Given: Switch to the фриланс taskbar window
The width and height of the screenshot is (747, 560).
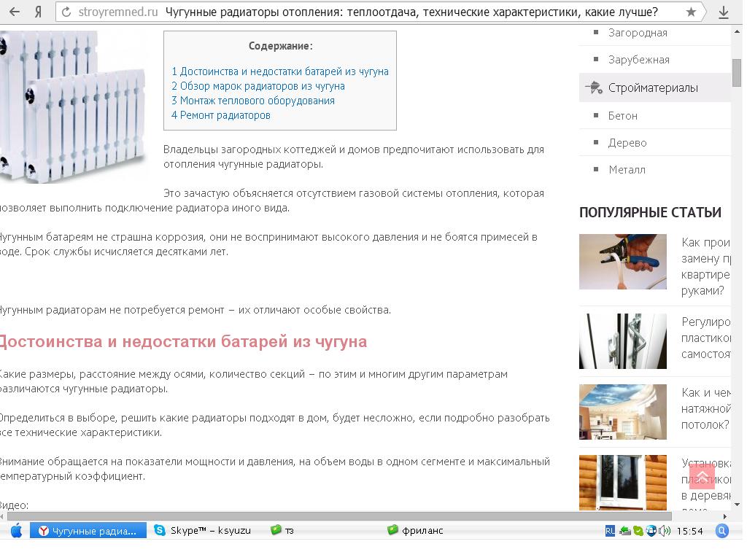Looking at the screenshot, I should 415,531.
